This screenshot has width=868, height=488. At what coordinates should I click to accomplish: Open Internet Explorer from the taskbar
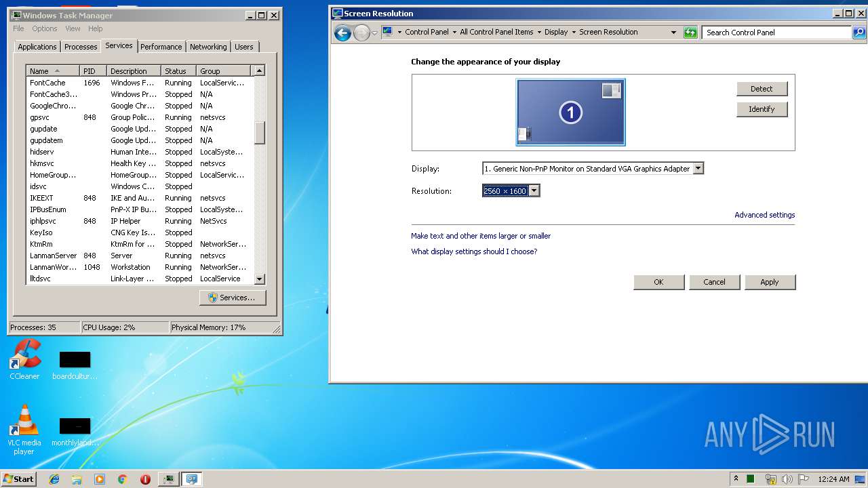(x=54, y=479)
